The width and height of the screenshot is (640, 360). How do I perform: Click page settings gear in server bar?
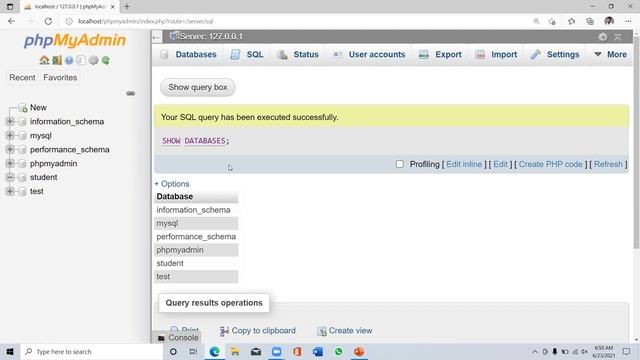point(603,37)
